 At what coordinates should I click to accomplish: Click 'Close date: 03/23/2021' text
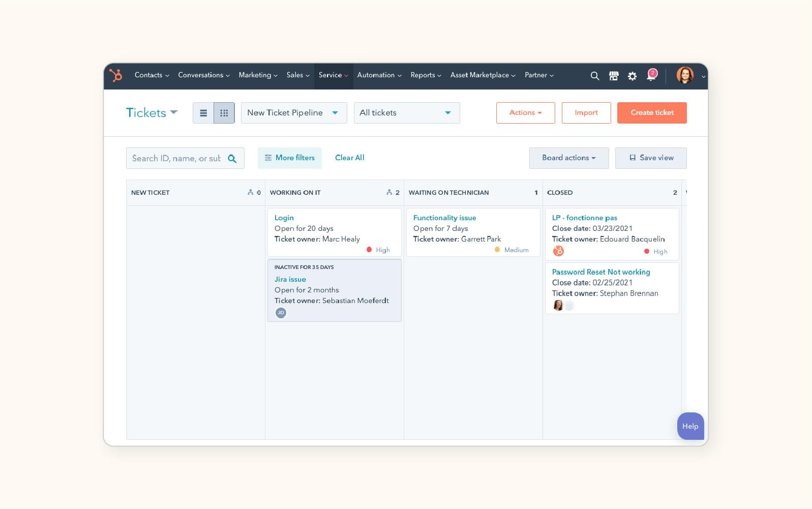(592, 228)
